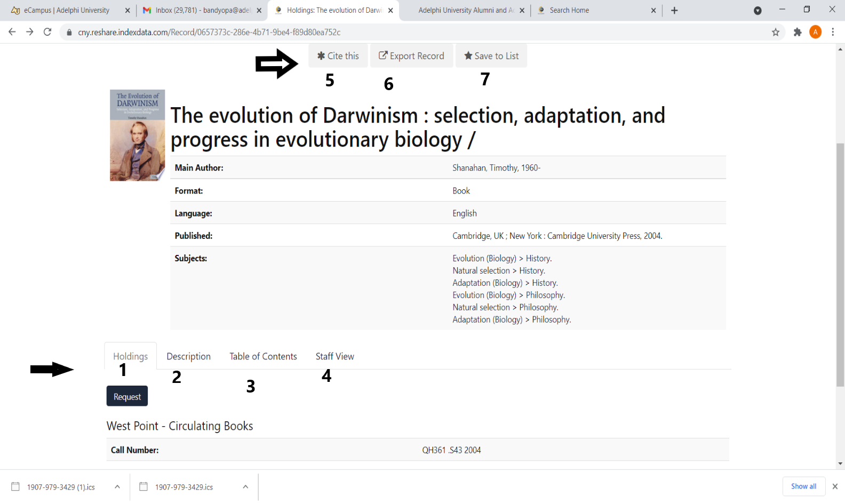Click the scrollbar down arrow
The image size is (845, 504).
(840, 464)
